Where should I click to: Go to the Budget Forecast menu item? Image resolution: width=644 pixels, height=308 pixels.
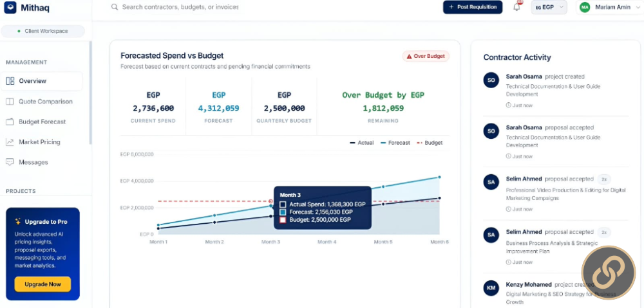[41, 122]
